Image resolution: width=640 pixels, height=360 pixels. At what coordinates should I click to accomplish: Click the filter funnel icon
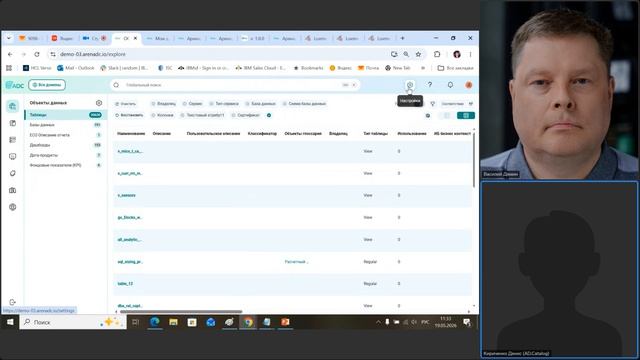tap(433, 104)
